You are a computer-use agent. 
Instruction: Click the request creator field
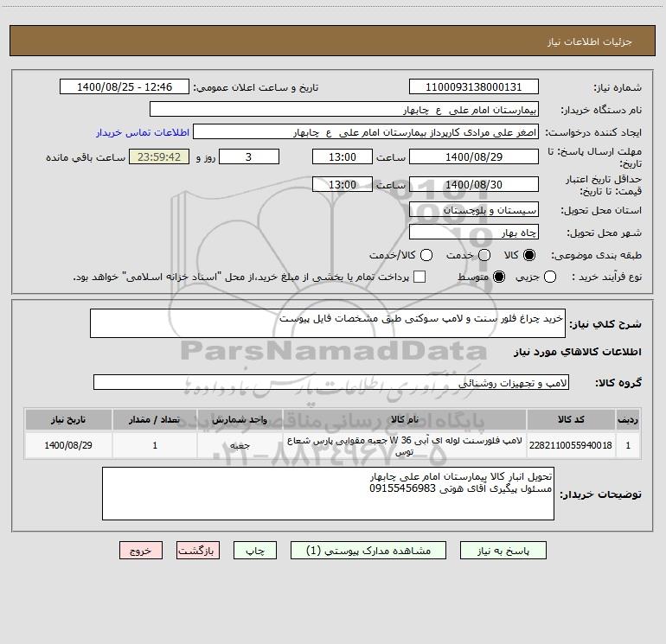(366, 132)
